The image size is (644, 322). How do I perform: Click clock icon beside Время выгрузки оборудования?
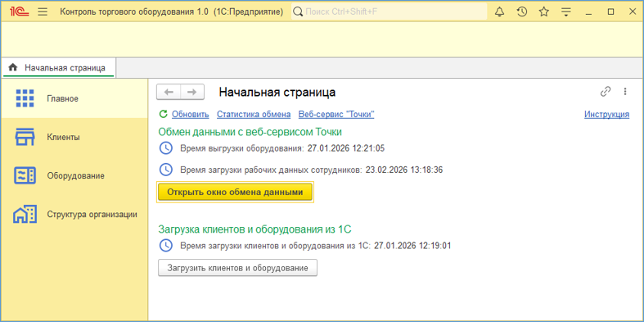[x=165, y=148]
